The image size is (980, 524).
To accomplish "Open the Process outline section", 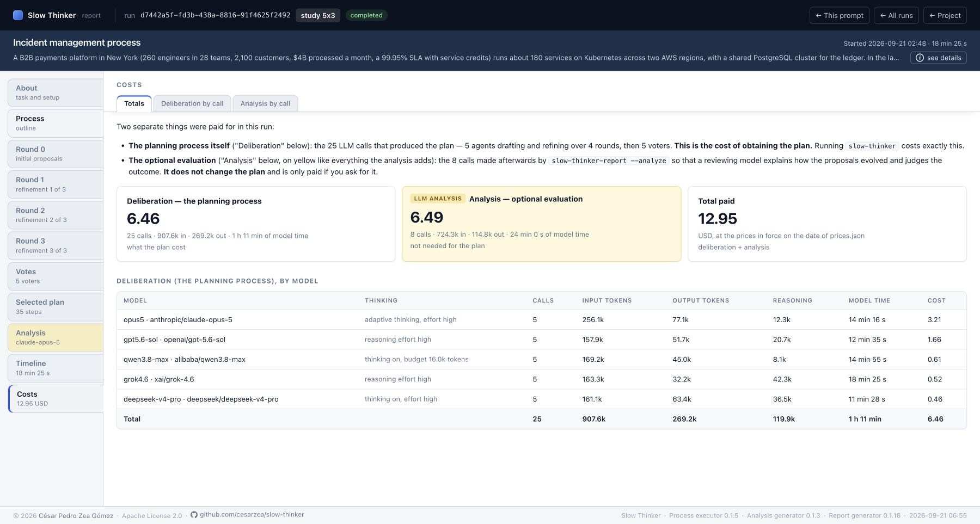I will (x=56, y=123).
